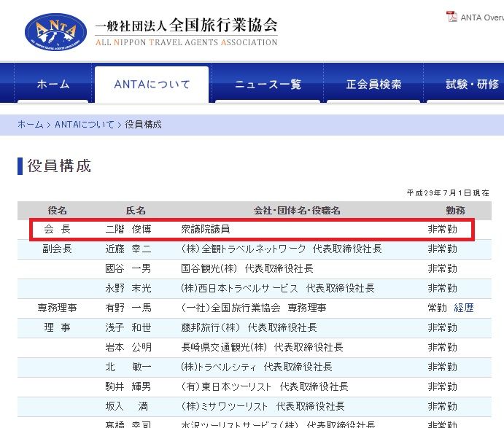Click the 役員構成 breadcrumb text
The width and height of the screenshot is (504, 428).
coord(143,125)
